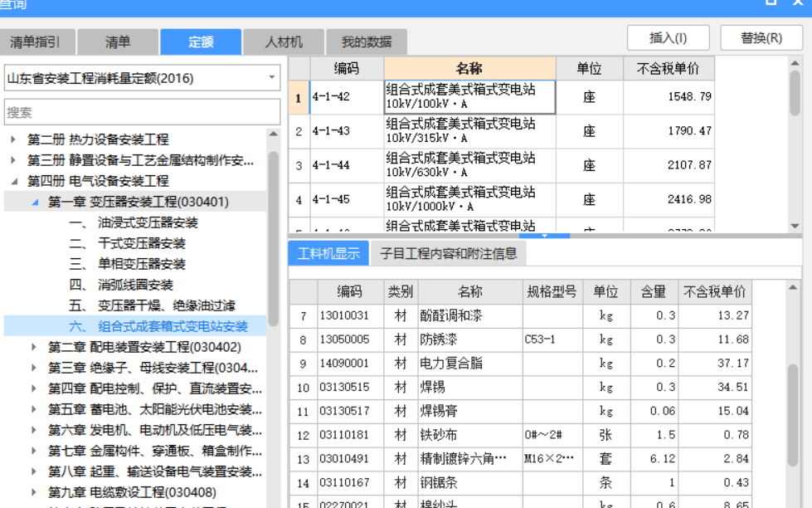Image resolution: width=812 pixels, height=508 pixels.
Task: Select material row 电力复合脂
Action: click(x=520, y=364)
